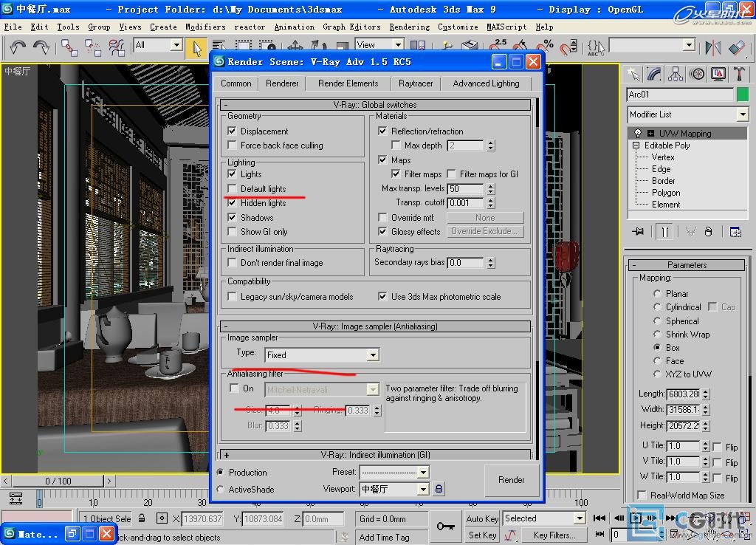Enable the Default lights checkbox
The width and height of the screenshot is (756, 545).
pos(233,189)
